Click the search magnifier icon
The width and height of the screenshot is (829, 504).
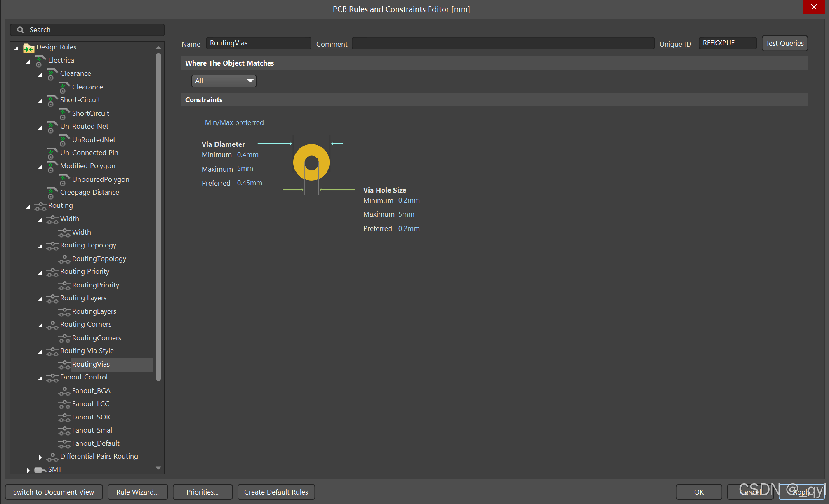20,30
